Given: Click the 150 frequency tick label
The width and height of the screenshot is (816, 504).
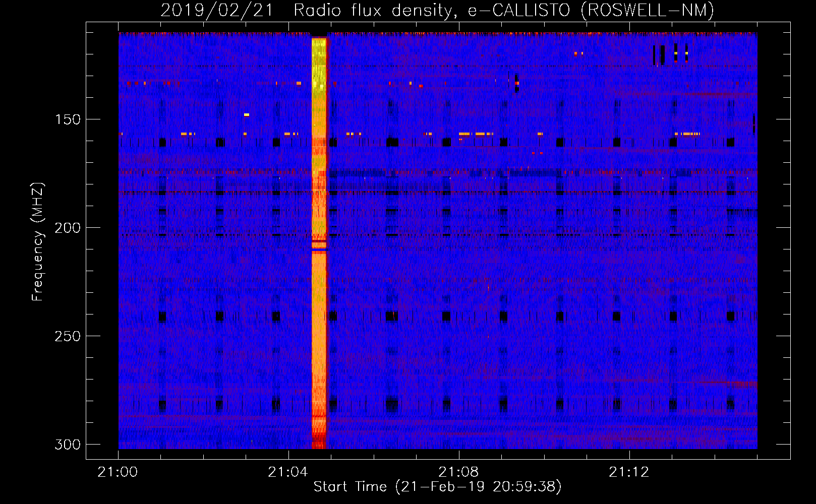Looking at the screenshot, I should [68, 119].
